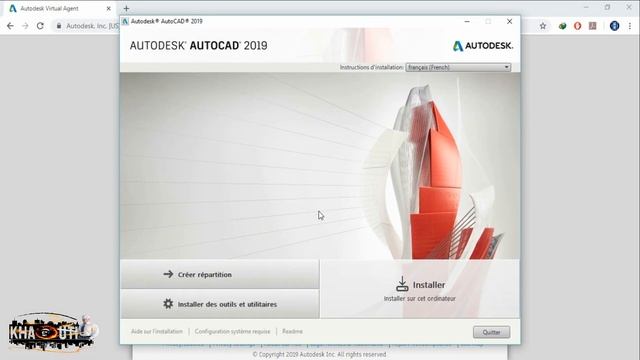This screenshot has width=640, height=360.
Task: Open the Readme link
Action: coord(292,331)
